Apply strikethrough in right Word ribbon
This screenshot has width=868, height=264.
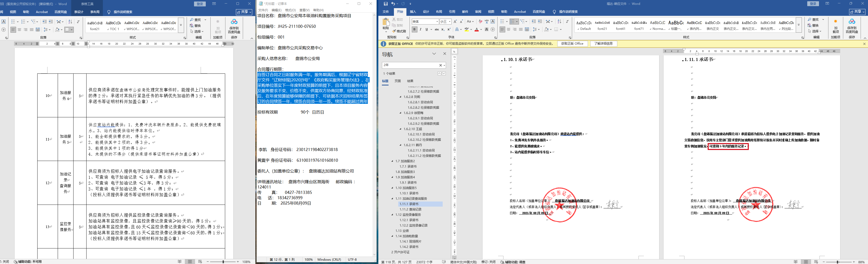[437, 30]
